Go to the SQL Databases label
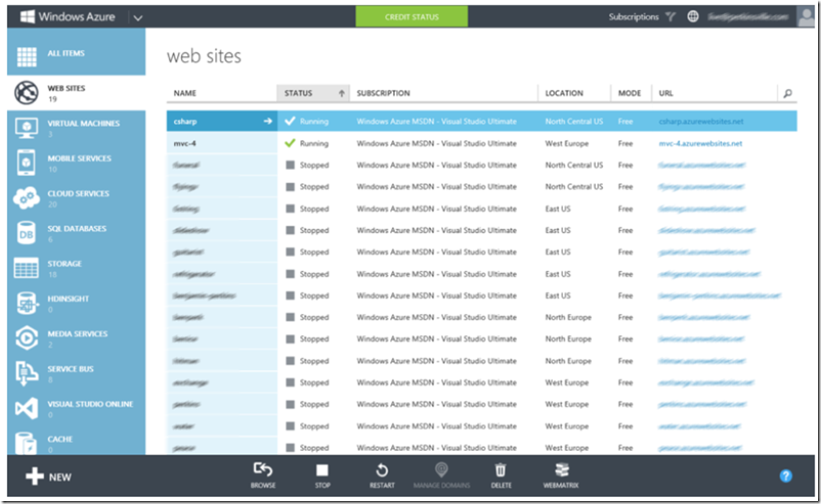The height and width of the screenshot is (504, 821). click(77, 229)
